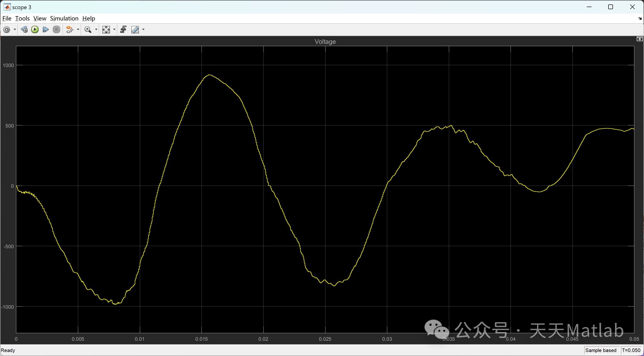Expand the highlight block dropdown arrow
This screenshot has width=644, height=356.
point(78,30)
